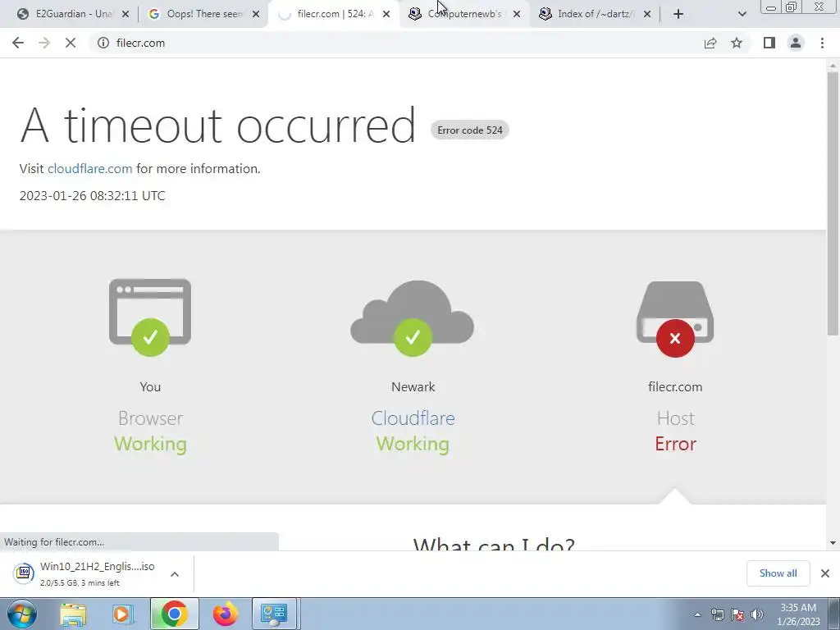840x630 pixels.
Task: Close the Index of /~dartz tab
Action: [647, 14]
